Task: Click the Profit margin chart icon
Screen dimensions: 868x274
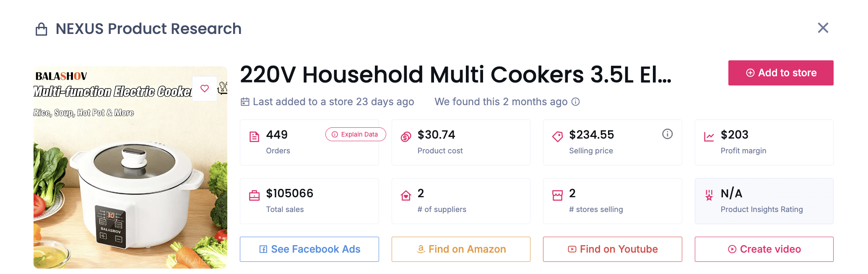Action: pyautogui.click(x=709, y=137)
